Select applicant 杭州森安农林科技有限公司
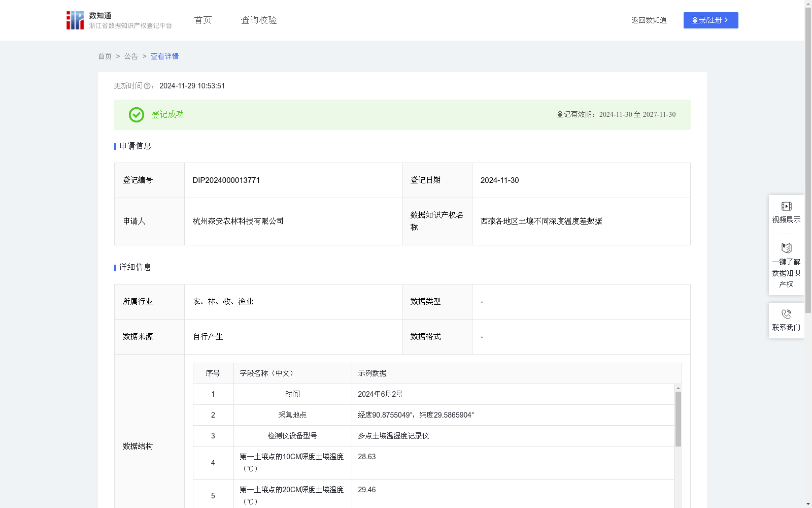812x508 pixels. pyautogui.click(x=238, y=221)
